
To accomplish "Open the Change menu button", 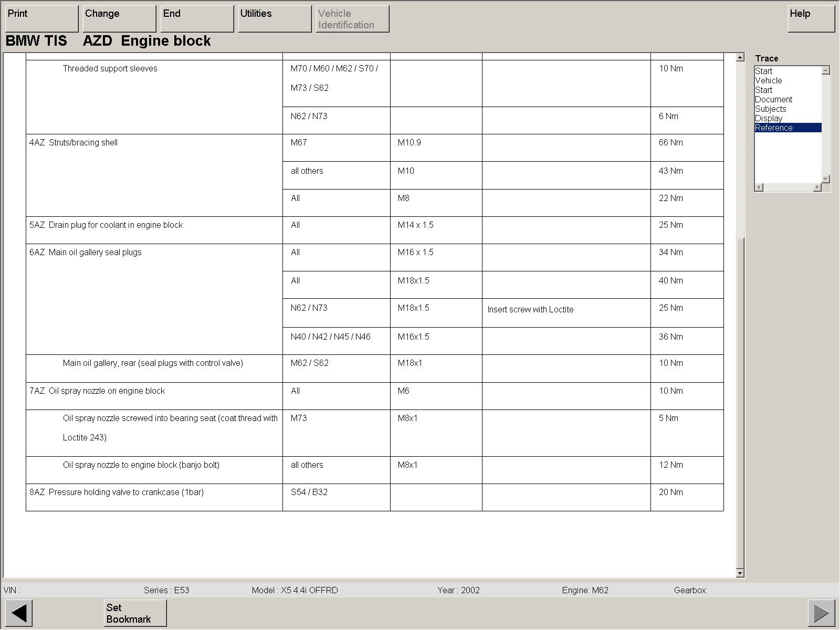I will (x=119, y=18).
